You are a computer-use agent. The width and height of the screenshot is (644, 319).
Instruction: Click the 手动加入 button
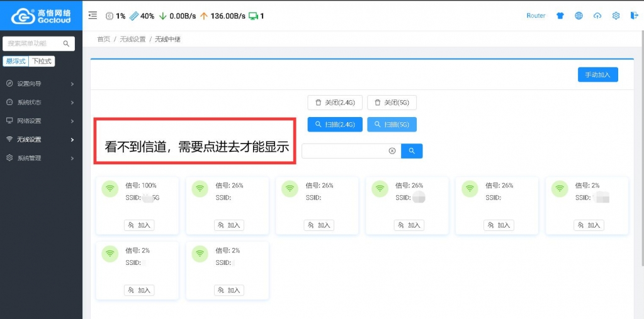click(x=597, y=75)
